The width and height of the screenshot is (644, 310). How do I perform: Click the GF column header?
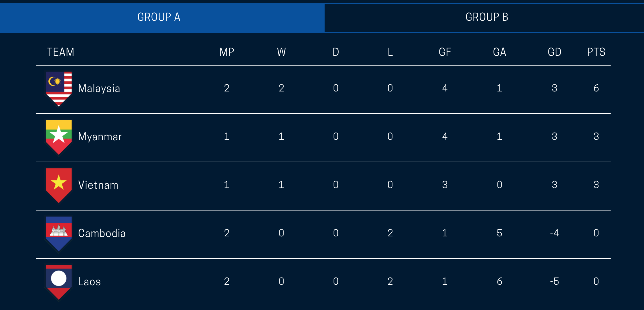tap(445, 52)
